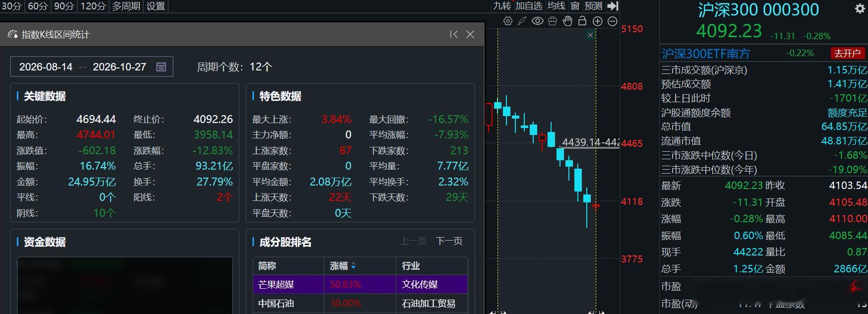Image resolution: width=868 pixels, height=314 pixels.
Task: Collapse the 指数K线区间统计 panel to left
Action: [x=454, y=34]
